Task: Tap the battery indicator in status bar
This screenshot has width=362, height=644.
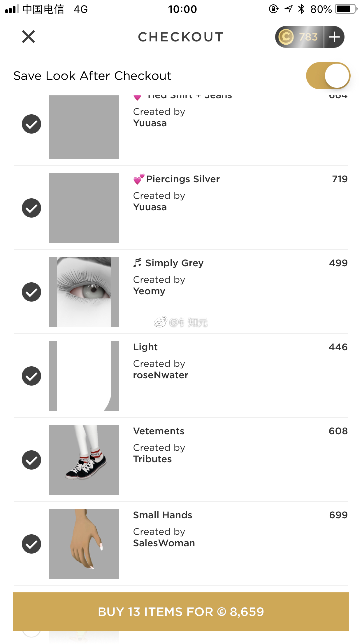Action: click(x=346, y=9)
